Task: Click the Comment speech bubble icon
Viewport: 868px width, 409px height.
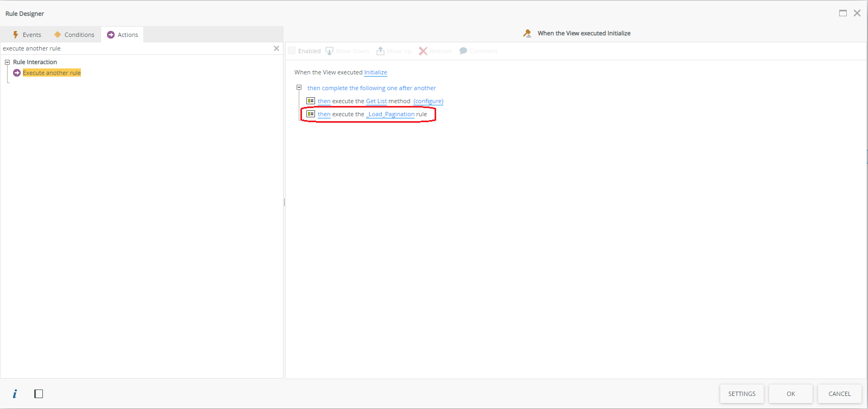Action: coord(463,51)
